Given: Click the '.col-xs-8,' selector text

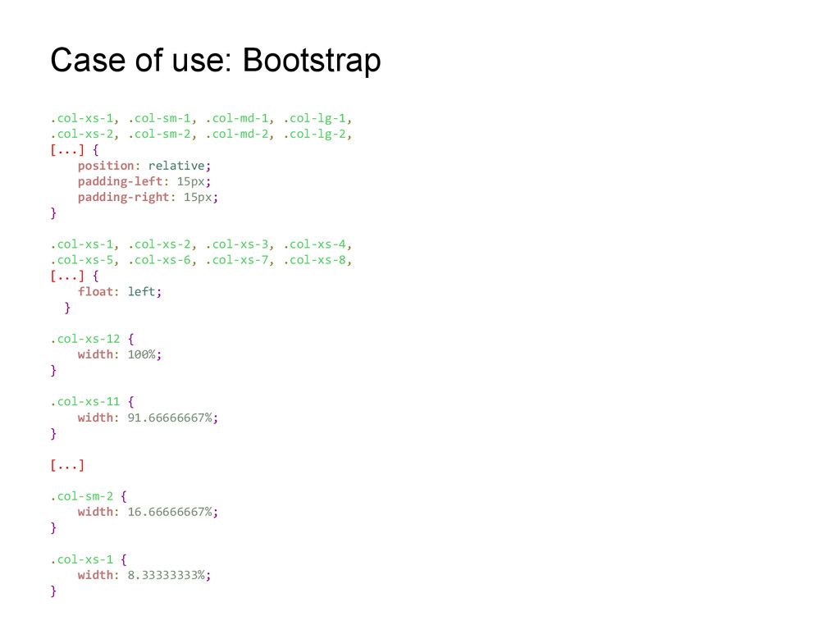Looking at the screenshot, I should tap(317, 260).
